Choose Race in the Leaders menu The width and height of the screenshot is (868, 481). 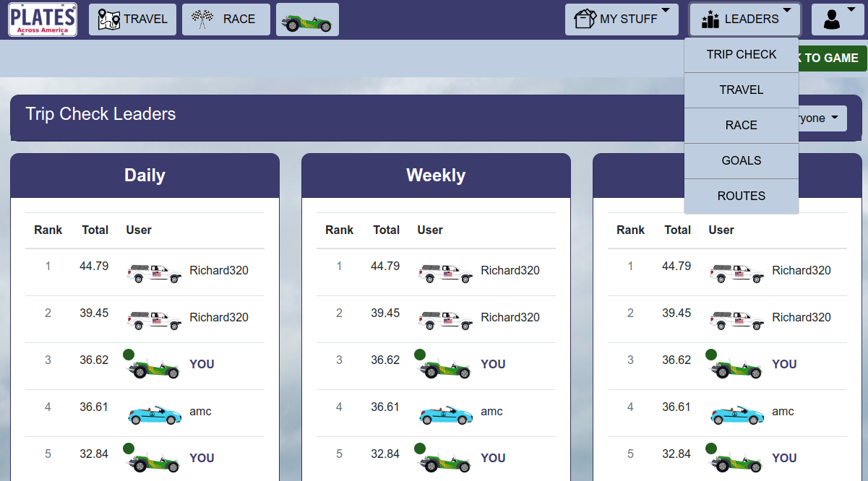(741, 126)
